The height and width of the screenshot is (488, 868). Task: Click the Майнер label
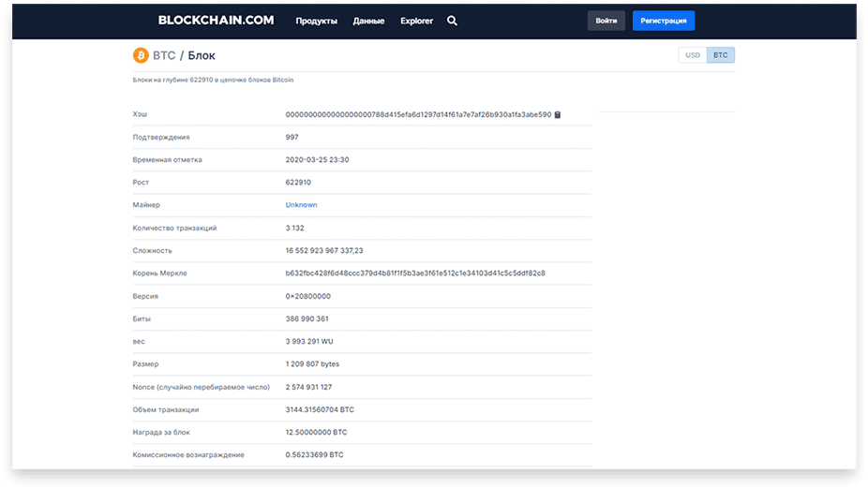coord(146,205)
